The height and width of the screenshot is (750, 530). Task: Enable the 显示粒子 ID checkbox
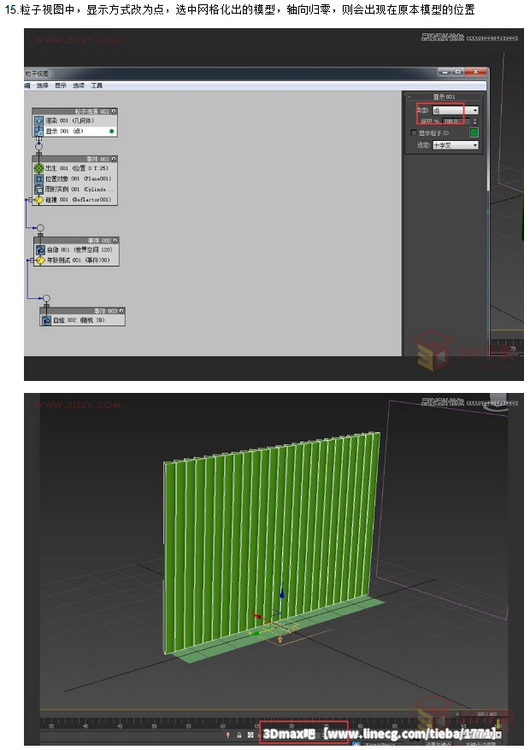[x=414, y=132]
